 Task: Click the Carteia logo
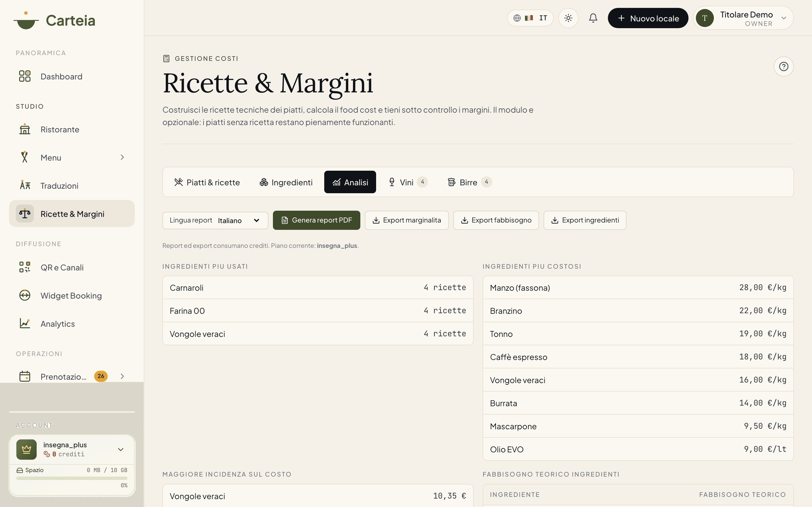pyautogui.click(x=54, y=20)
